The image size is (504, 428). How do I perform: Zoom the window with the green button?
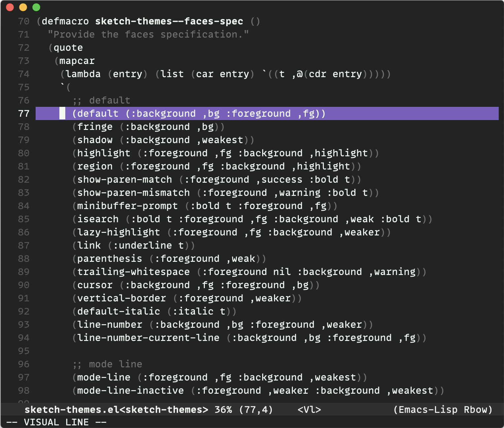tap(36, 7)
